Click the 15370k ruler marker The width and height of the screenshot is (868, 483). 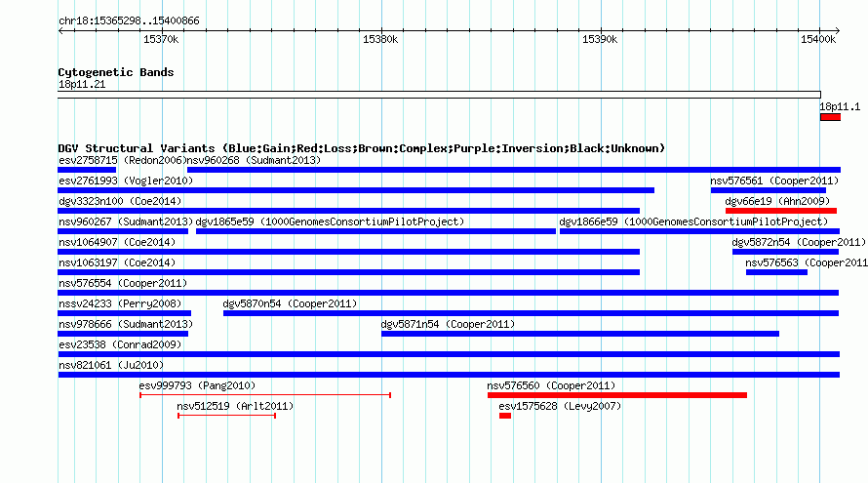click(161, 40)
